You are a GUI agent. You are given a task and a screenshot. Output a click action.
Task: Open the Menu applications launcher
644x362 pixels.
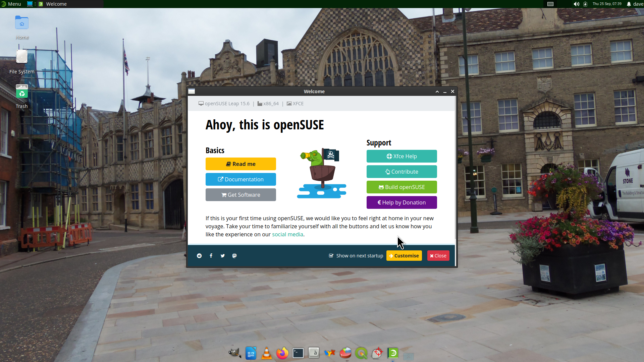tap(11, 4)
